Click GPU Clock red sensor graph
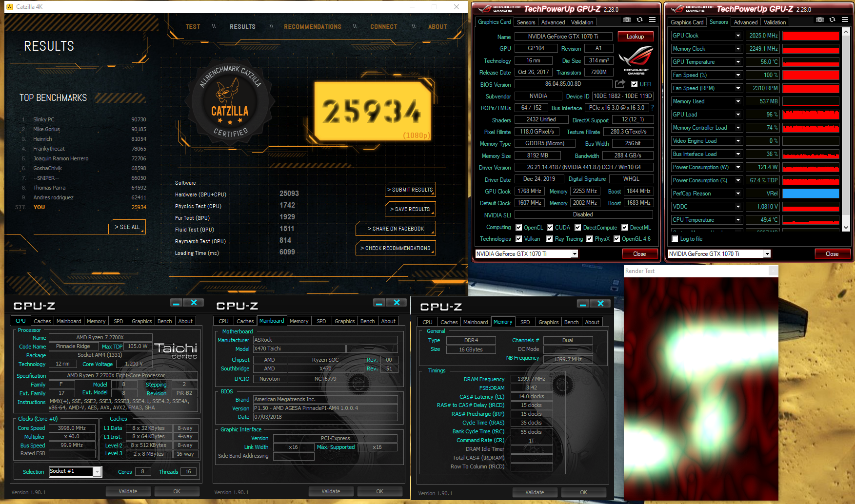The image size is (855, 504). pos(811,36)
